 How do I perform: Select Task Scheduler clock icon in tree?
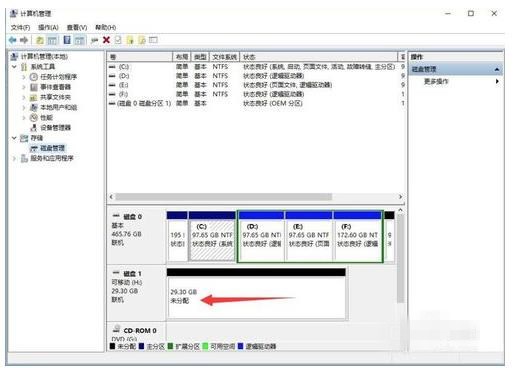click(x=34, y=77)
